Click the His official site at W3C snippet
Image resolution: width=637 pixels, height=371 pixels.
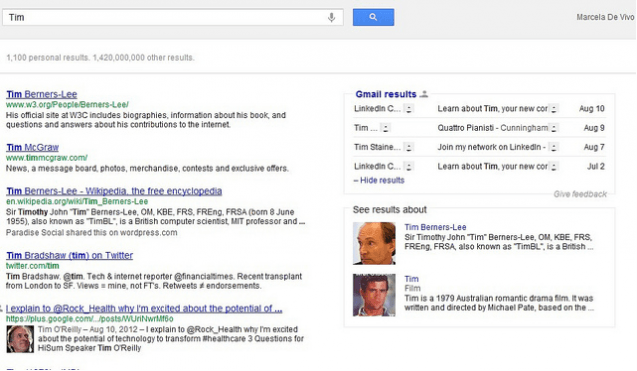[146, 120]
